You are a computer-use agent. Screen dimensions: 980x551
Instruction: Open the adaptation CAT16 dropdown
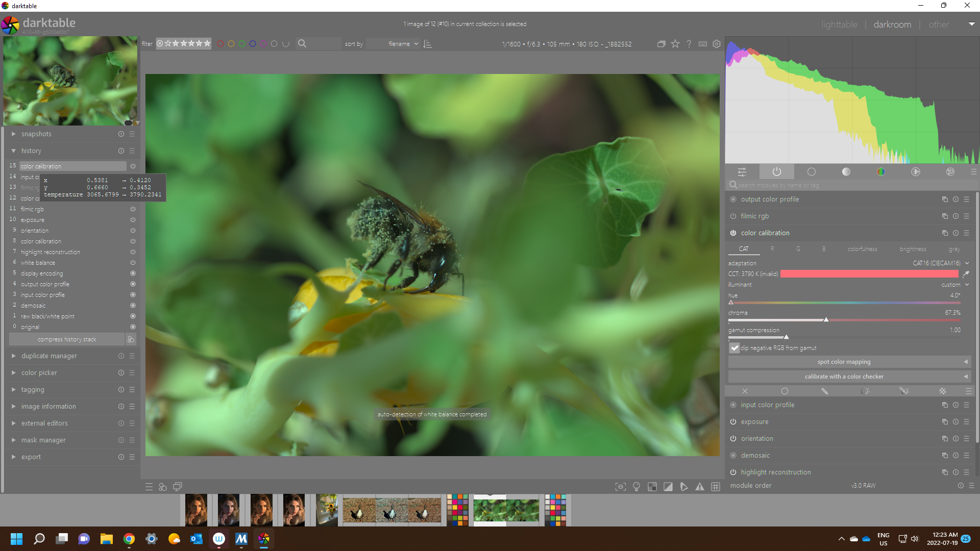[939, 263]
